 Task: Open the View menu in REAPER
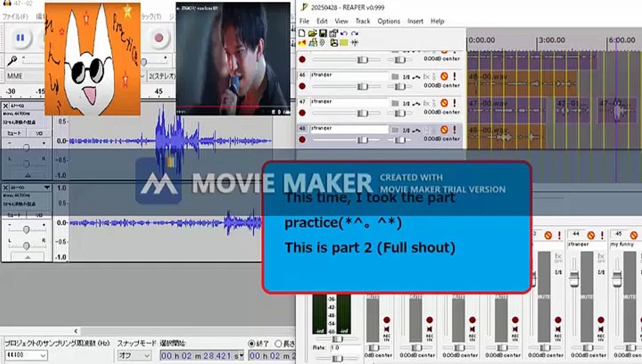click(x=341, y=21)
